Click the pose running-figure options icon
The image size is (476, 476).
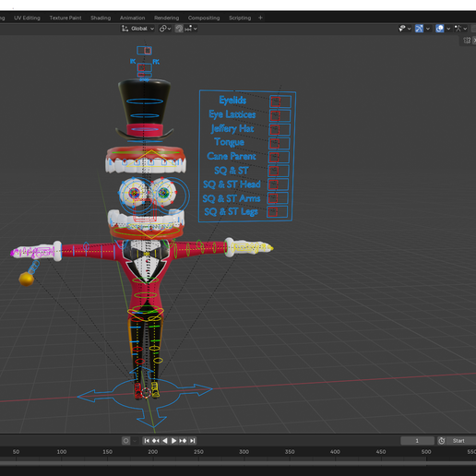tap(458, 29)
